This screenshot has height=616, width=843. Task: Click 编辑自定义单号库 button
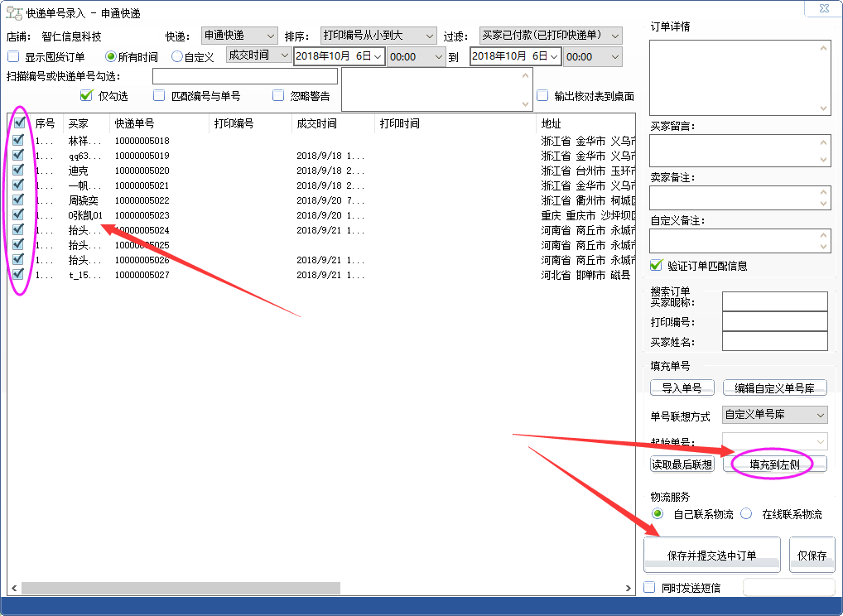[774, 387]
